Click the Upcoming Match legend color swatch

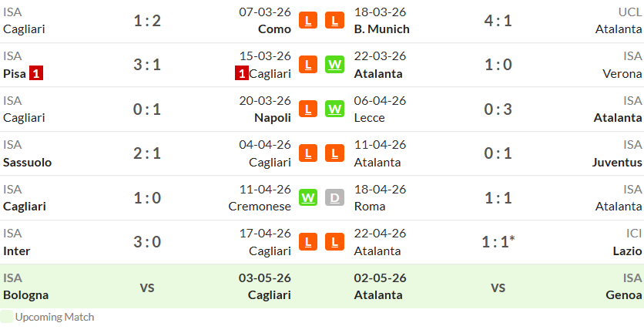[x=6, y=317]
